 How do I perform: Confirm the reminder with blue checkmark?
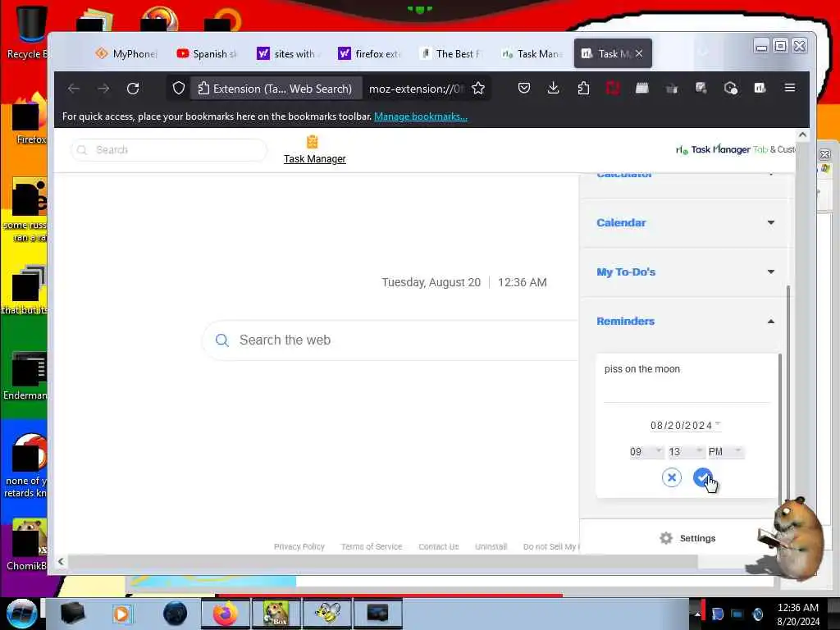(702, 477)
